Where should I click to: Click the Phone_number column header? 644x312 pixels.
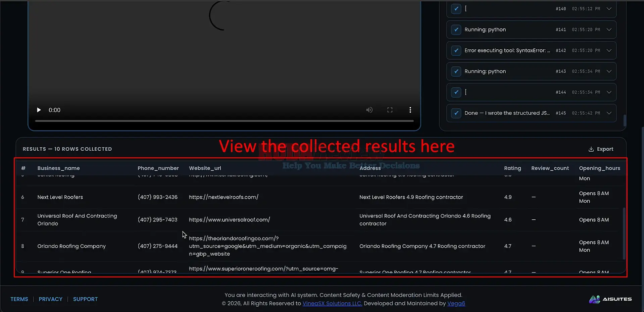point(158,168)
